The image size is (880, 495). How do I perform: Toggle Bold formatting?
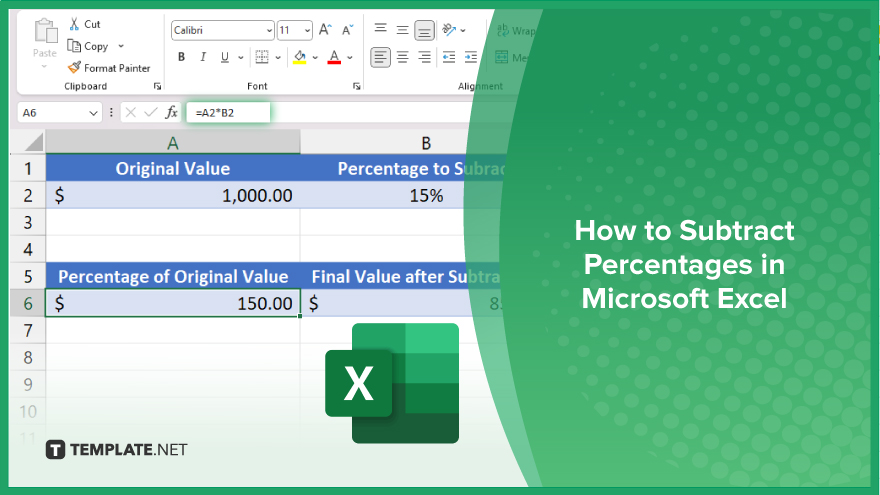(181, 57)
